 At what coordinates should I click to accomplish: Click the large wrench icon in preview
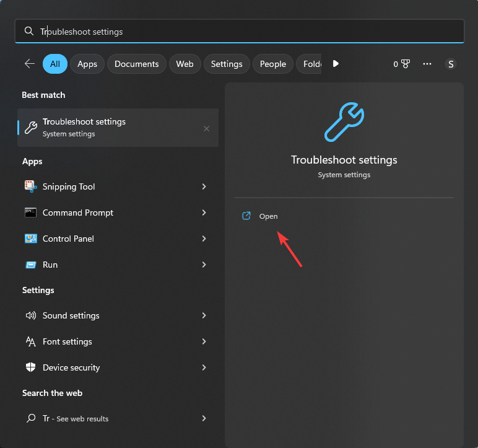pos(344,122)
